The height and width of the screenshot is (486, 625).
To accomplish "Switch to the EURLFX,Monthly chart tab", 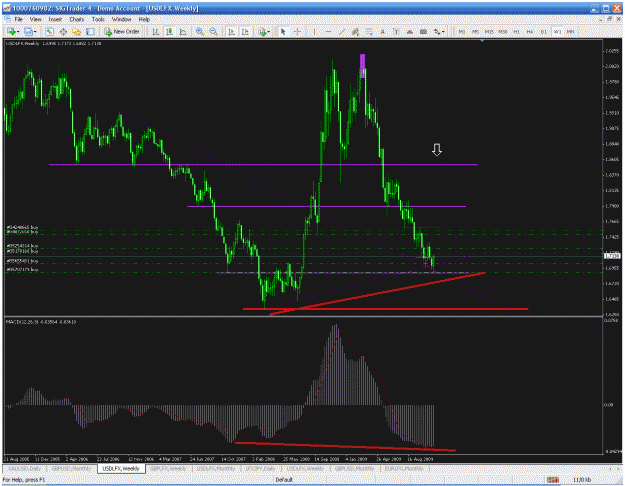I will point(404,469).
